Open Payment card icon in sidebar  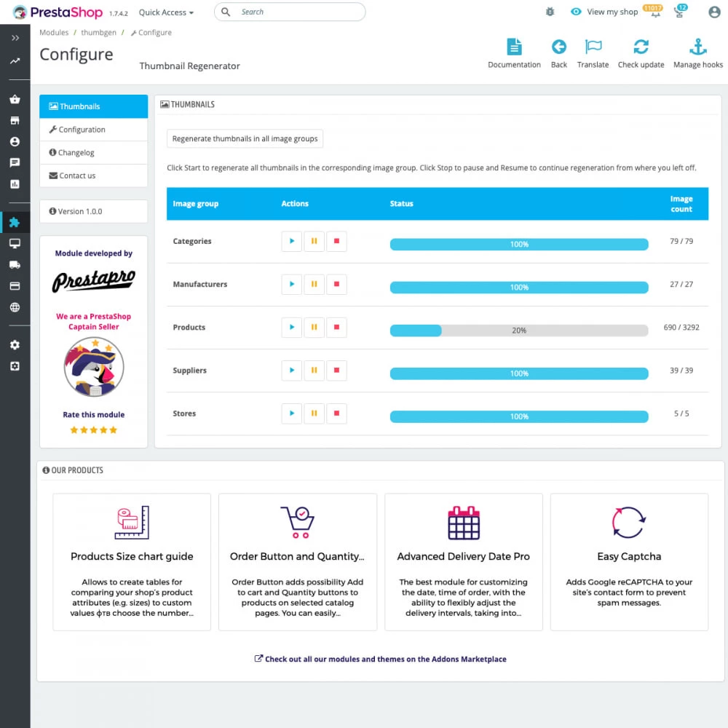point(15,286)
